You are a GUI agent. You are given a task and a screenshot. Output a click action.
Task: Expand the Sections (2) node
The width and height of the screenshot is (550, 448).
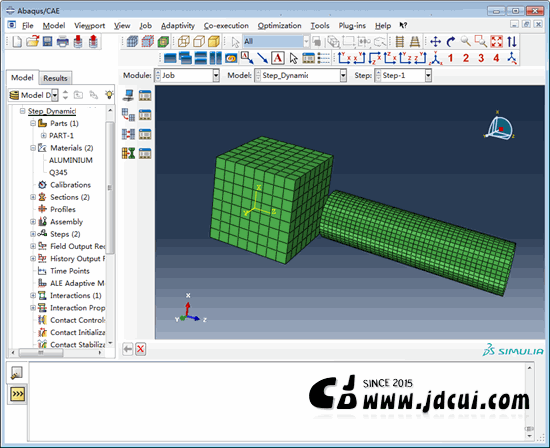click(x=33, y=197)
